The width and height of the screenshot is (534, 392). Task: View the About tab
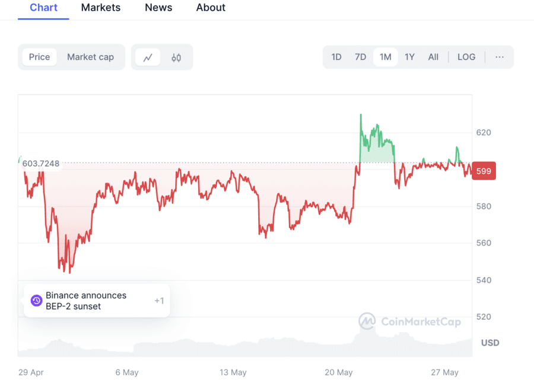[x=211, y=8]
